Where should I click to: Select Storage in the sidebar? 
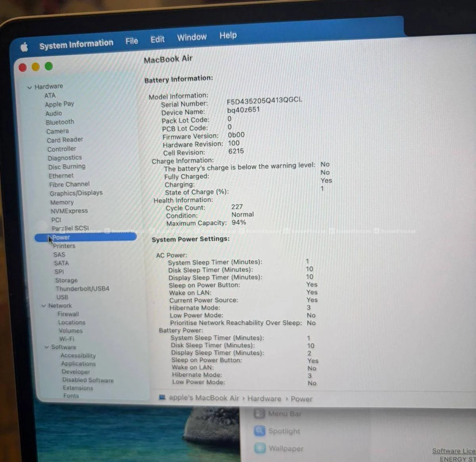coord(66,280)
